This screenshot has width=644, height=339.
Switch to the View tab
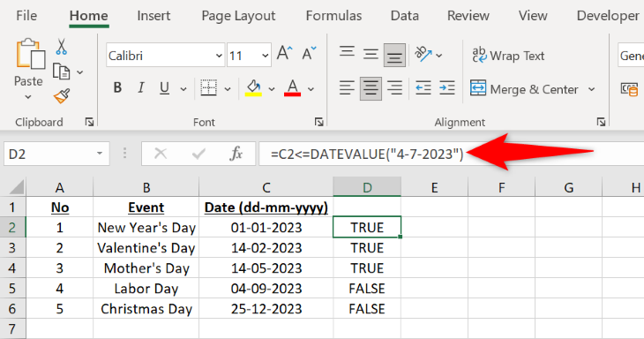pyautogui.click(x=533, y=16)
